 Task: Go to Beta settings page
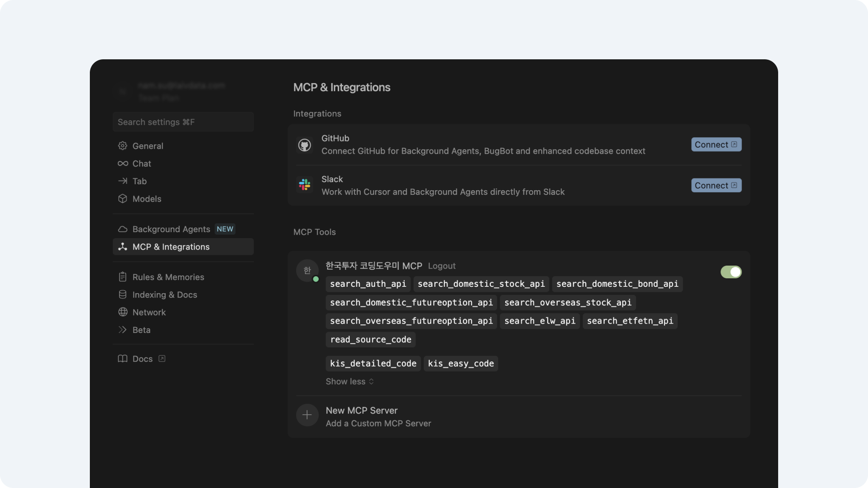[x=141, y=330]
